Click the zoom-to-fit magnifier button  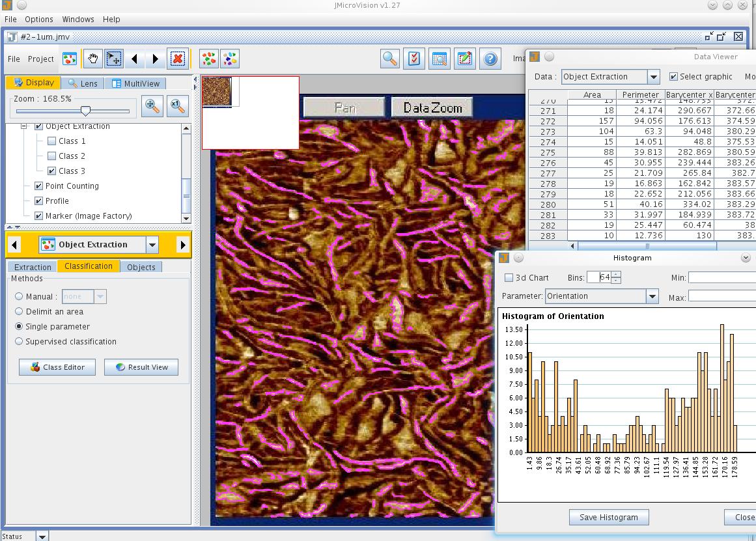pos(152,105)
